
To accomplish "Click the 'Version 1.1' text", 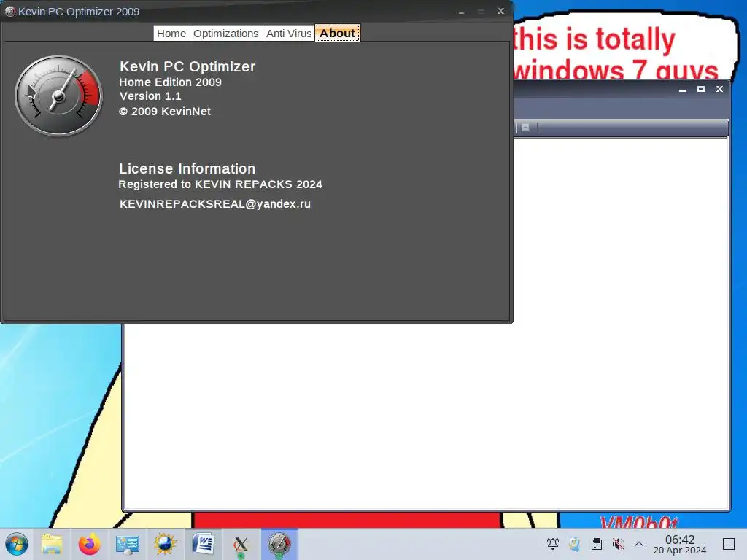I will click(x=150, y=96).
